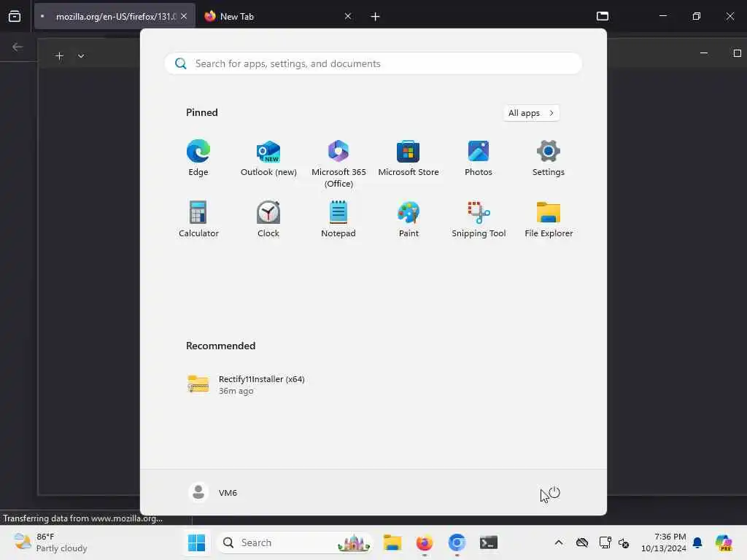Open Microsoft 365 (Office) app
The image size is (747, 560).
338,163
